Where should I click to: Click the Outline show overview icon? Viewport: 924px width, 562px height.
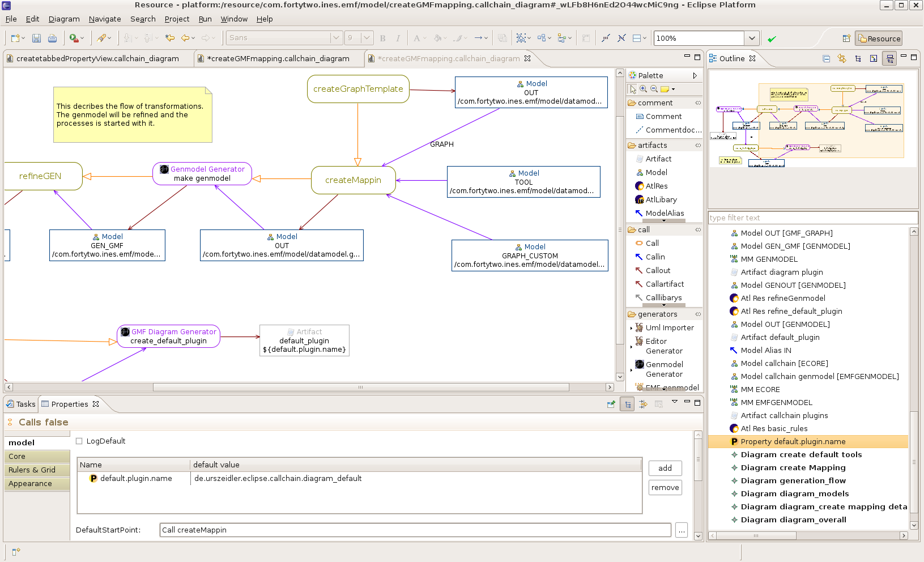tap(874, 58)
